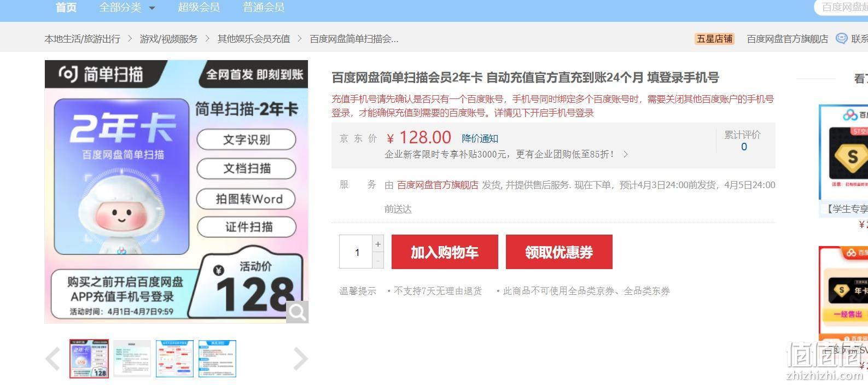Open the 全部分类 dropdown menu
868x385 pixels.
pos(127,8)
